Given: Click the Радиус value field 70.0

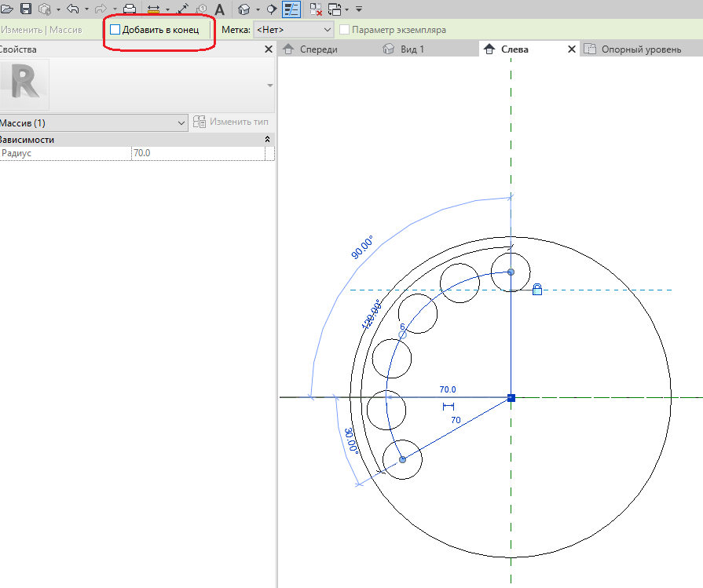Looking at the screenshot, I should (x=198, y=153).
